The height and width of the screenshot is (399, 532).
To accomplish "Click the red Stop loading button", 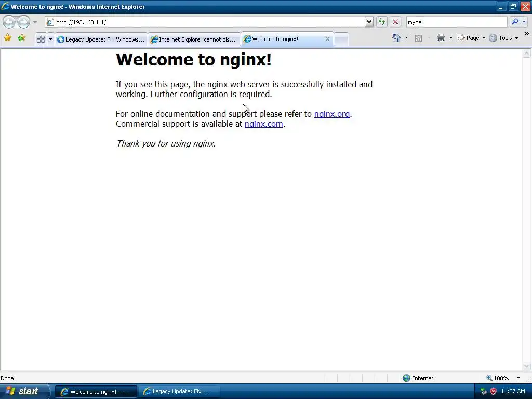I will 395,22.
